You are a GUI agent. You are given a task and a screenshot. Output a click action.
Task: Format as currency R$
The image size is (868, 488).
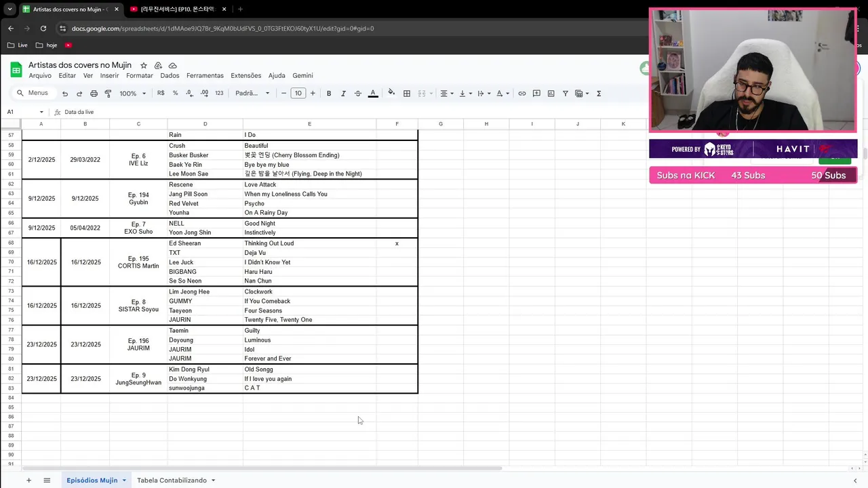click(x=161, y=94)
